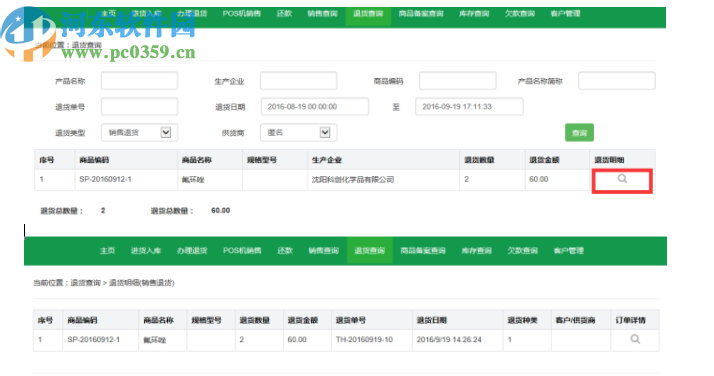Image resolution: width=714 pixels, height=376 pixels.
Task: Focus the 产品名称 input field
Action: 139,81
